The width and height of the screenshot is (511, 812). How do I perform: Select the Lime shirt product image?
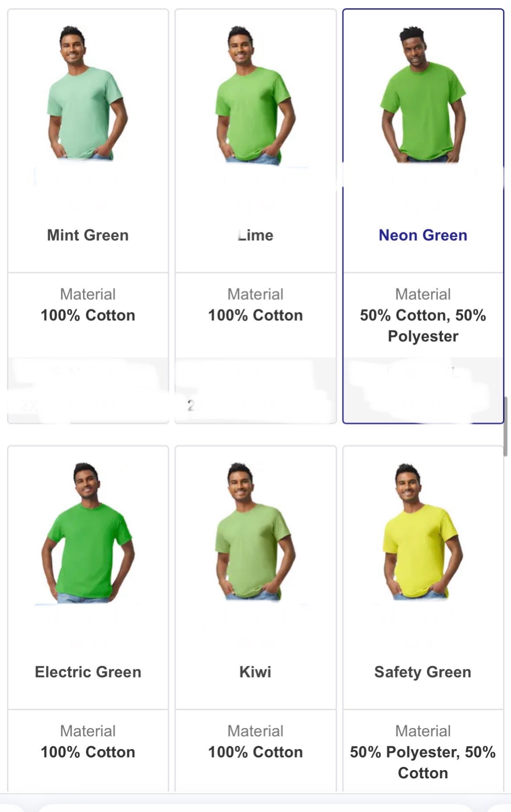pos(255,94)
